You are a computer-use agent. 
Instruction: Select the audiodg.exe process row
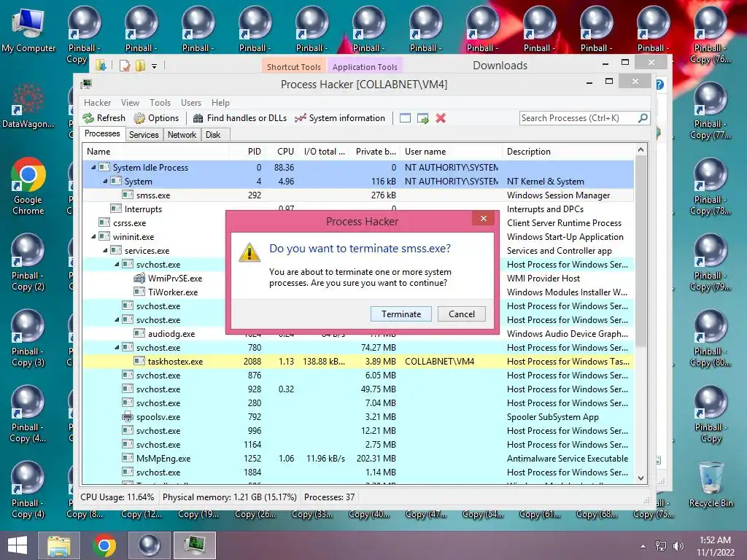(x=357, y=334)
